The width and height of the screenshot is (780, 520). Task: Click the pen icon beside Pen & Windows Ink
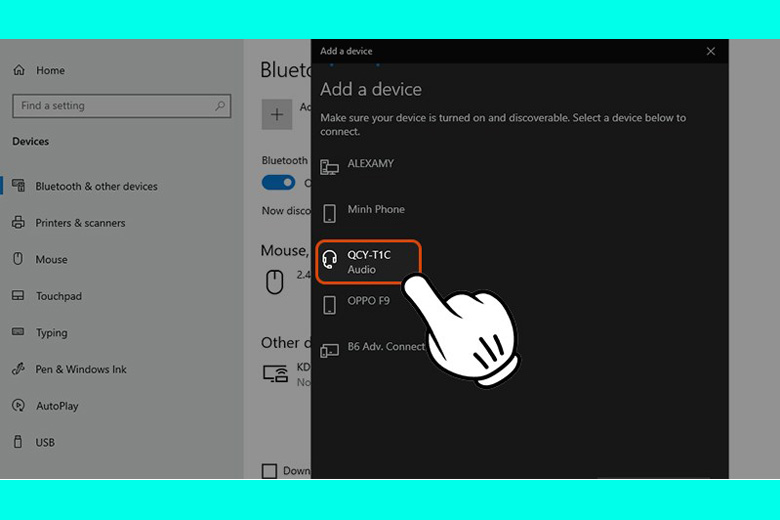pyautogui.click(x=18, y=369)
